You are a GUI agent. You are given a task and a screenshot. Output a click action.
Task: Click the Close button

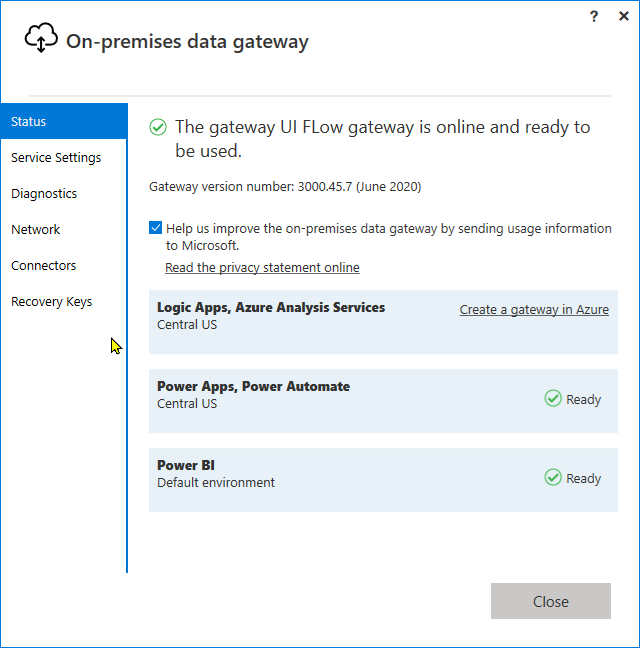(x=551, y=601)
